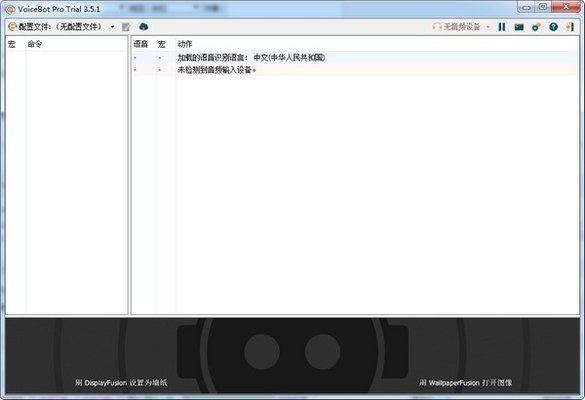
Task: Click the 动作 column header
Action: click(185, 44)
